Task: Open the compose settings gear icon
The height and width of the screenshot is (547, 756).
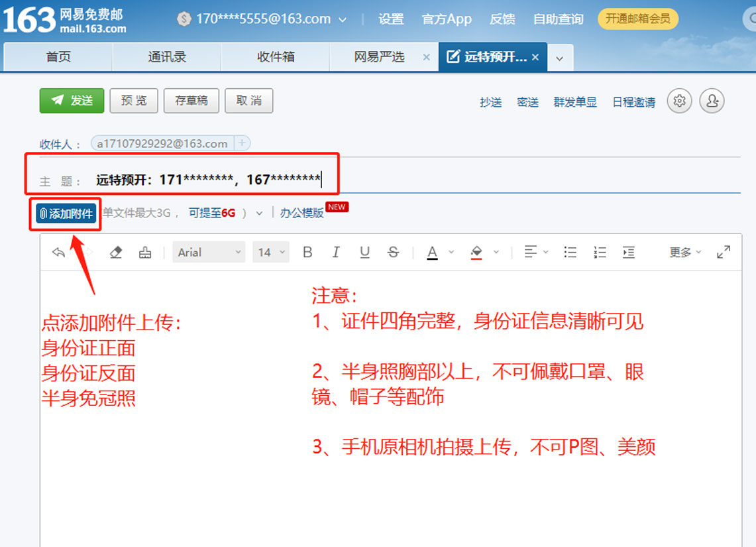Action: point(679,101)
